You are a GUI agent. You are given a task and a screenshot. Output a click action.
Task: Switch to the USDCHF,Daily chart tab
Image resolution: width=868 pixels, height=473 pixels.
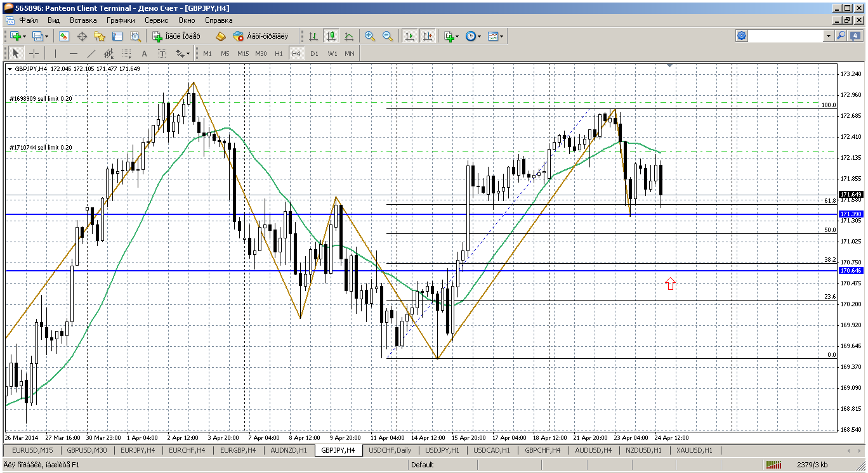pos(389,450)
